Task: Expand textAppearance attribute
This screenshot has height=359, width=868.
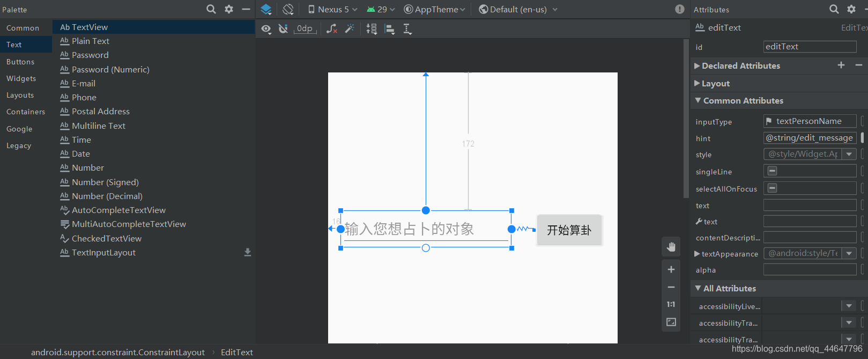Action: click(697, 254)
